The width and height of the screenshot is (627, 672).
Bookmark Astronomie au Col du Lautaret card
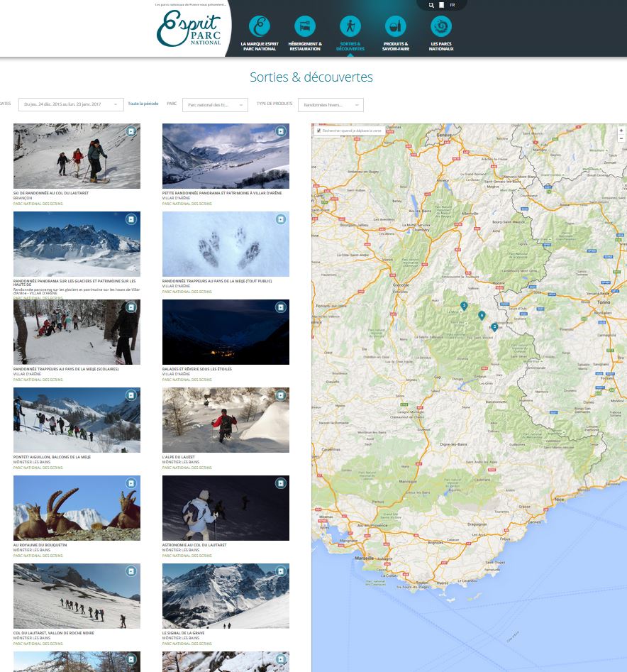[281, 483]
